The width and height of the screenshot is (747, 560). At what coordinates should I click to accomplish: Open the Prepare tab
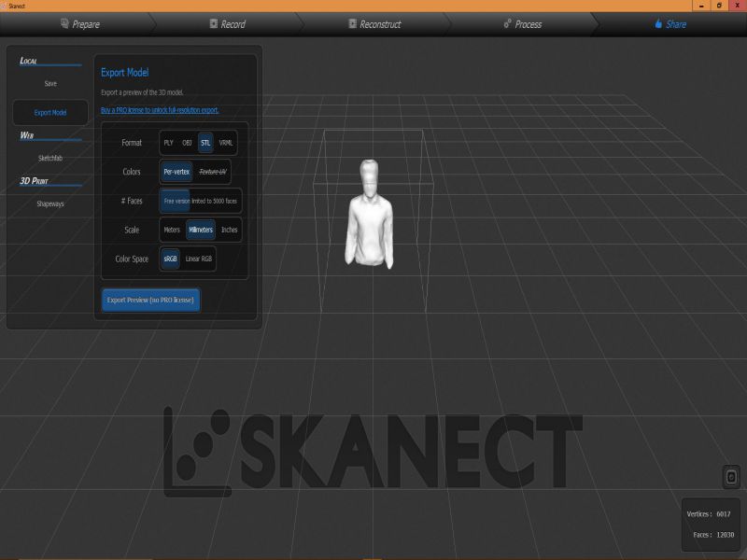pyautogui.click(x=80, y=24)
